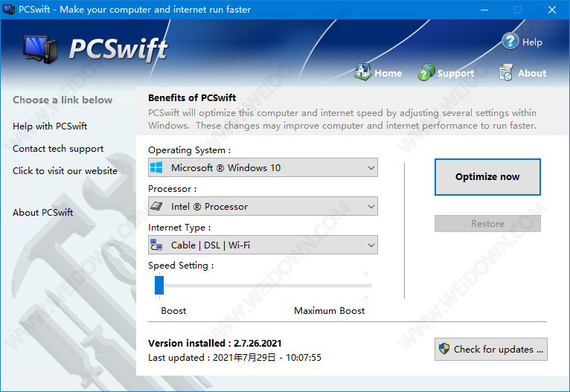This screenshot has height=392, width=570.
Task: Click the PCSwift title bar app icon
Action: 9,9
